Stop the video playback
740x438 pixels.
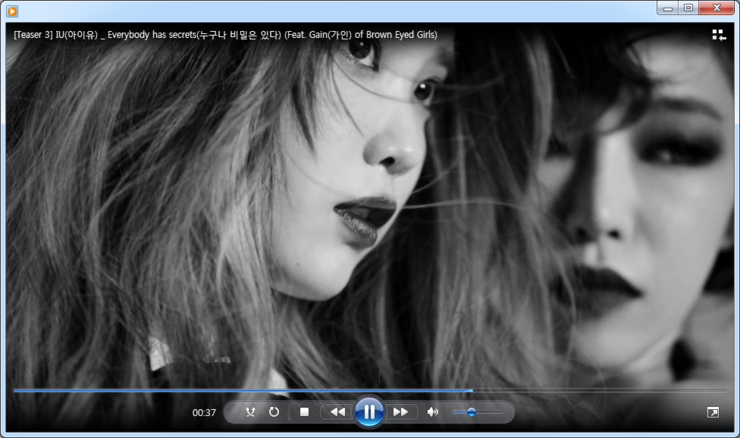click(x=304, y=412)
